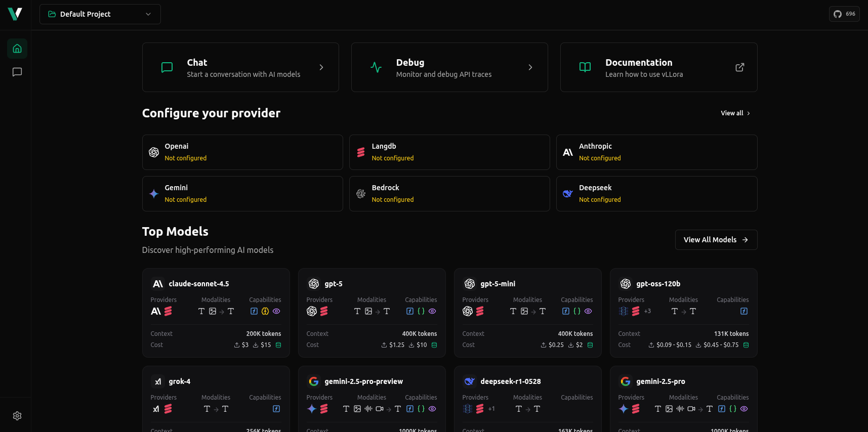868x432 pixels.
Task: Open the claude-sonnet-4.5 model card title
Action: pyautogui.click(x=199, y=284)
